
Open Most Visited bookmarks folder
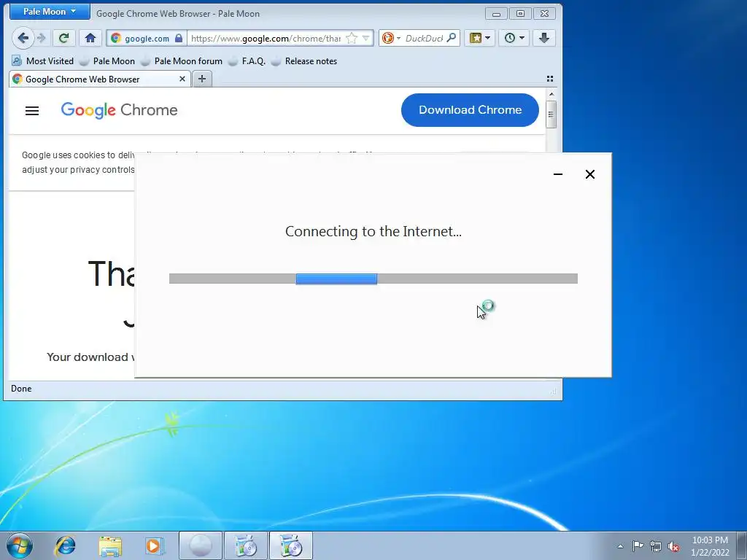point(42,61)
